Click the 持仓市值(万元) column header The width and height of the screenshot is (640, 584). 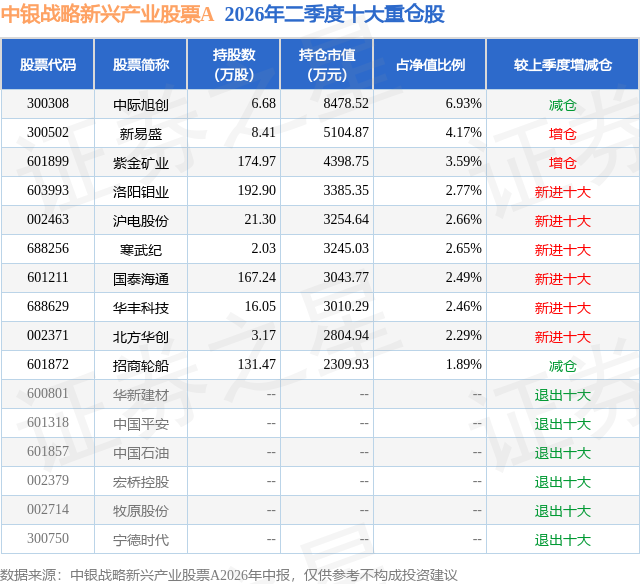coord(327,64)
